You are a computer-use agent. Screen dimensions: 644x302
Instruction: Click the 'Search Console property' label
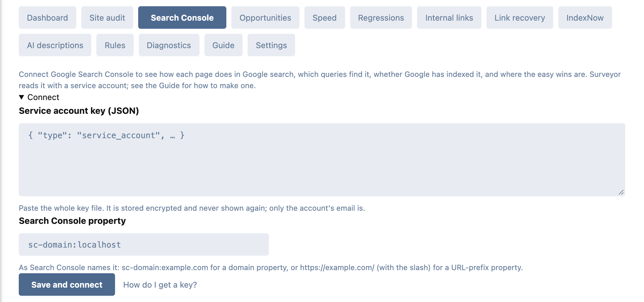click(72, 221)
